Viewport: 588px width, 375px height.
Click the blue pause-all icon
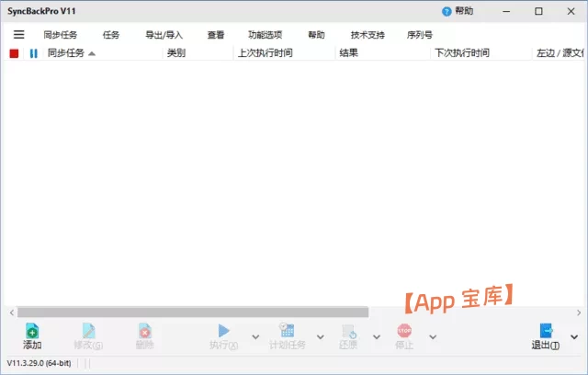tap(33, 53)
